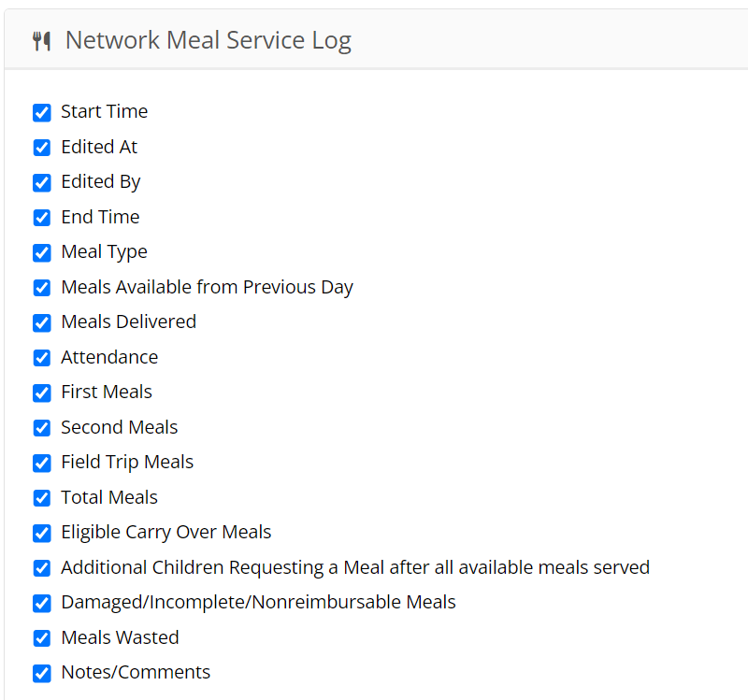Toggle the First Meals checkbox

[x=42, y=393]
